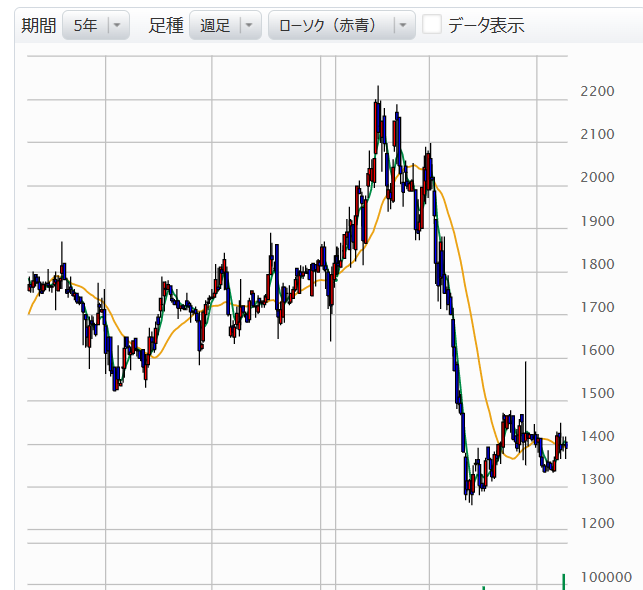This screenshot has width=643, height=590.
Task: Open the chart type dropdown ローソク（赤青）
Action: pyautogui.click(x=342, y=25)
